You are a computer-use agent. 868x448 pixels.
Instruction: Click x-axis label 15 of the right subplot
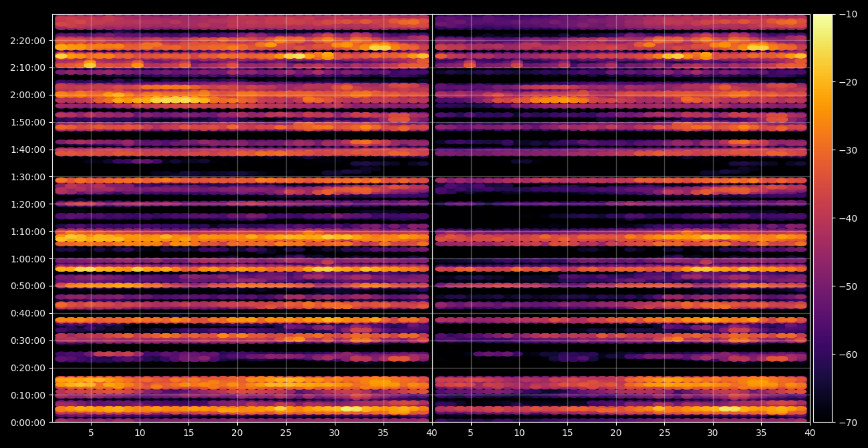[567, 433]
